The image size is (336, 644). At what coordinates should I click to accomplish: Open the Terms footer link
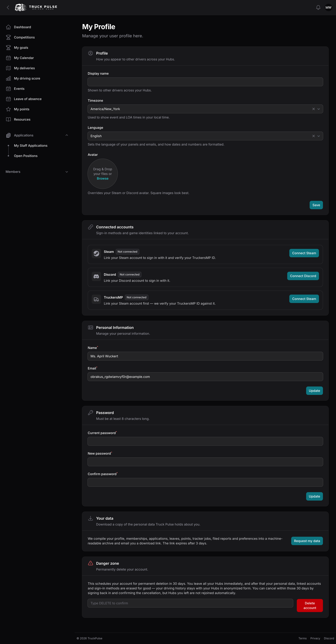coord(302,638)
